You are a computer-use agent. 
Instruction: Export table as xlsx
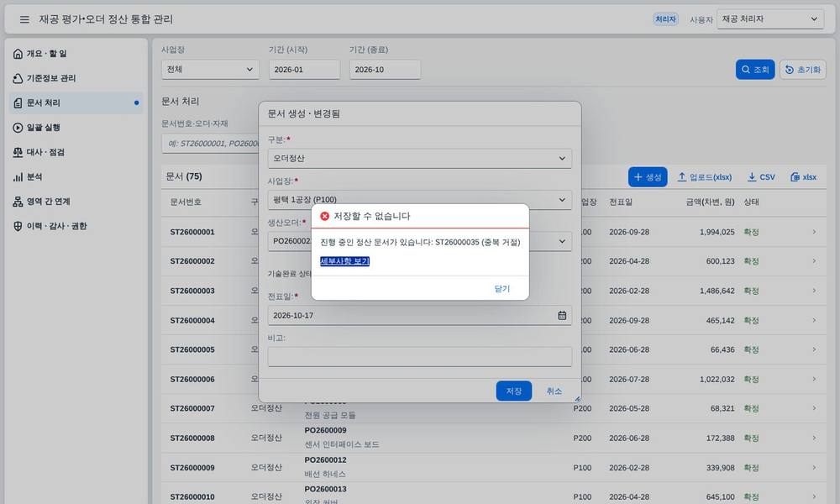tap(803, 177)
